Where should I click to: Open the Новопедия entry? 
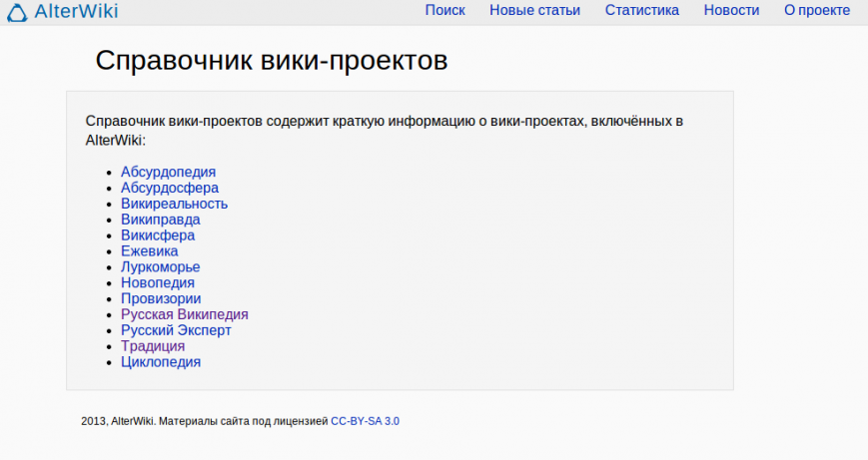[x=157, y=283]
